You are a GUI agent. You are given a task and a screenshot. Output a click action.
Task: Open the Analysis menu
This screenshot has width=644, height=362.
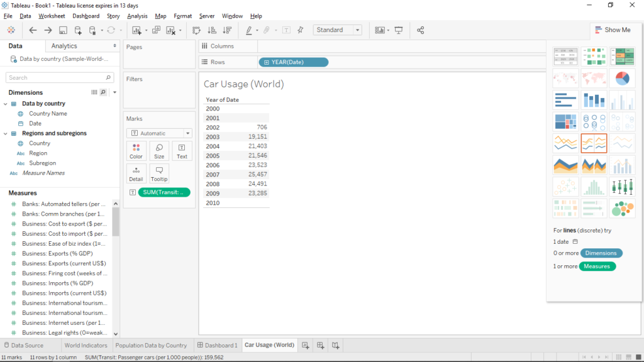[x=136, y=15]
